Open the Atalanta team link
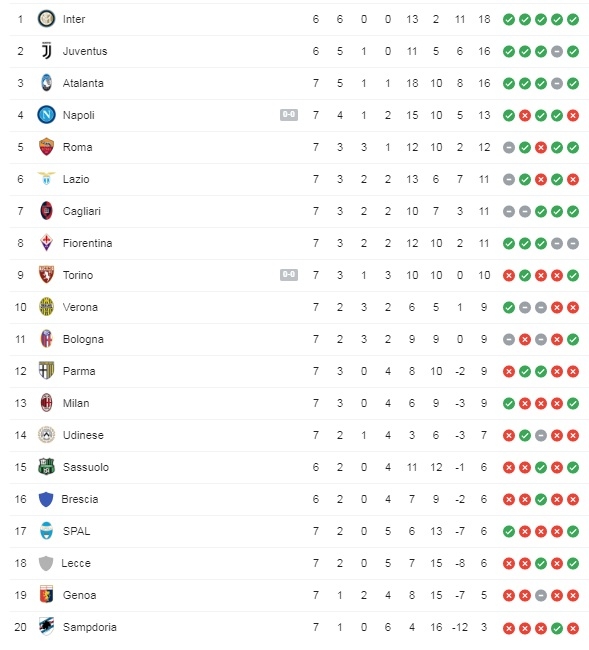 [x=83, y=83]
